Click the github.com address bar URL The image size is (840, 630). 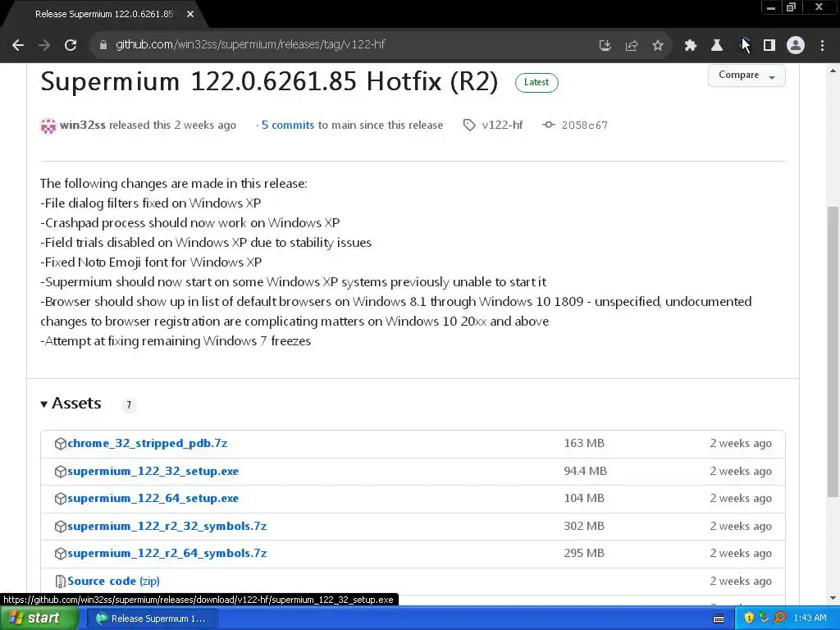250,45
